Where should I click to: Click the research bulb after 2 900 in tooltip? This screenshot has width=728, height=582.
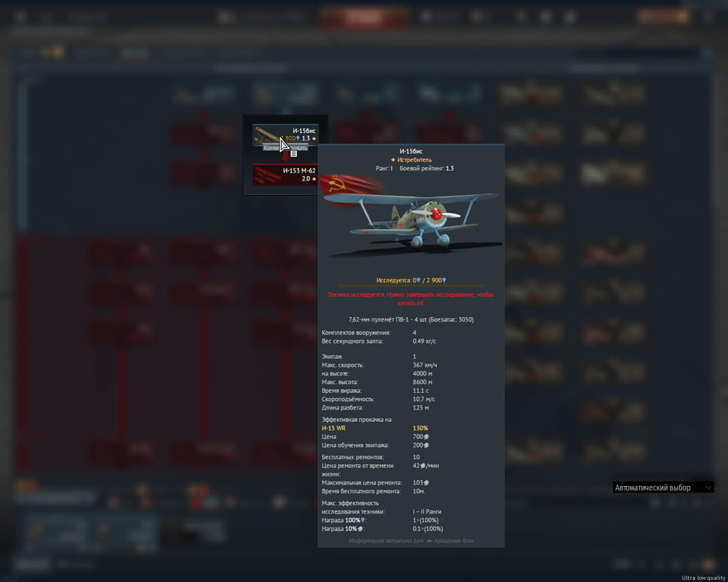coord(444,280)
